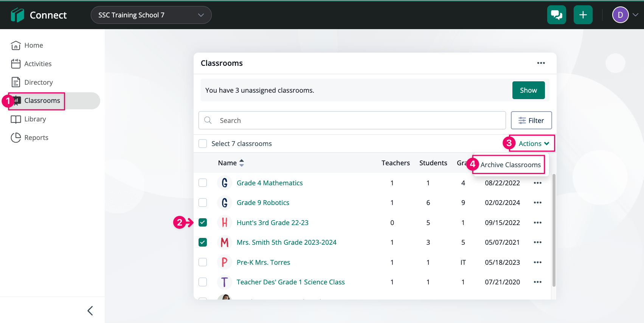This screenshot has width=644, height=323.
Task: Click Mrs. Smith M avatar icon
Action: point(225,242)
